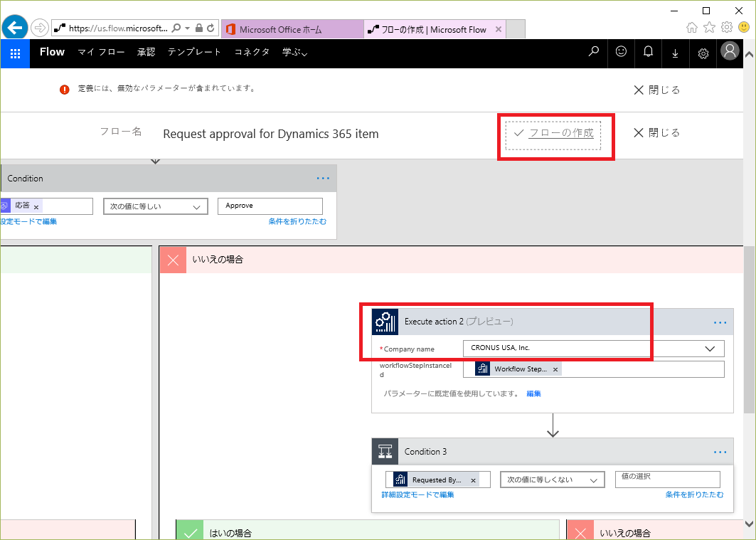This screenshot has height=540, width=756.
Task: Click the flow name text field
Action: (x=271, y=134)
